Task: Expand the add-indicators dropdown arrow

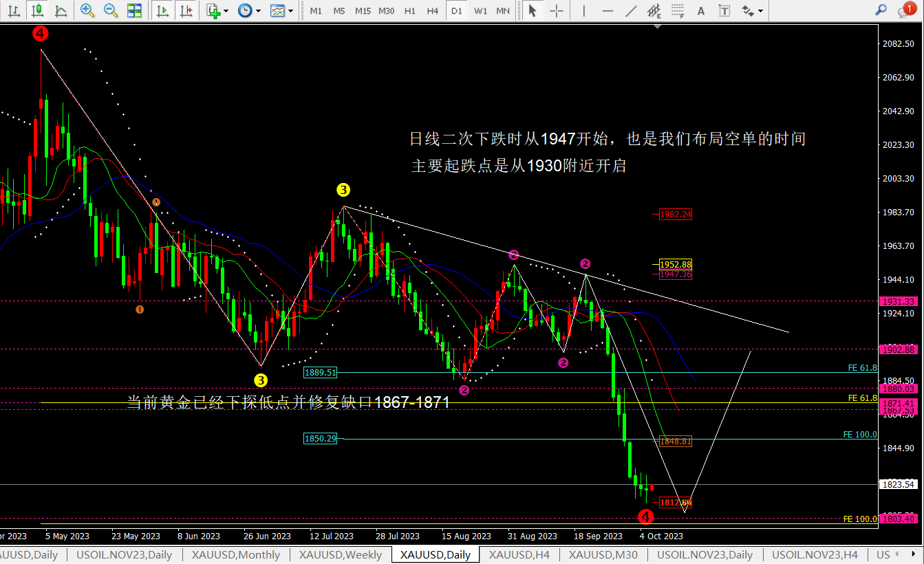Action: tap(226, 10)
